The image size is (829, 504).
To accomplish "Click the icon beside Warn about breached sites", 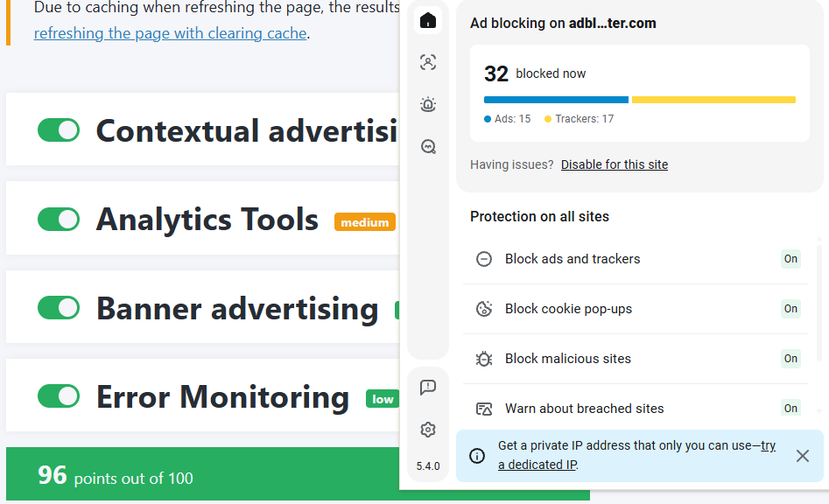I will tap(484, 409).
